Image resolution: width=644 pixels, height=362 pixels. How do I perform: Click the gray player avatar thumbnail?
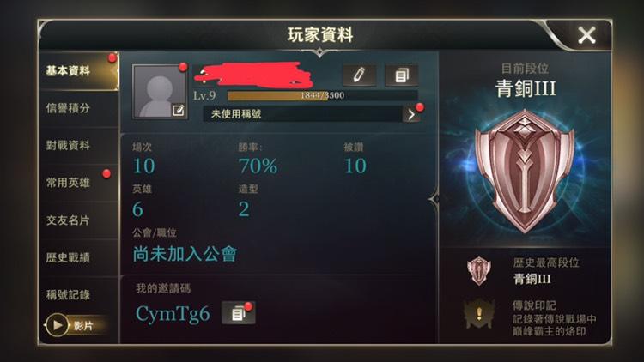coord(160,92)
